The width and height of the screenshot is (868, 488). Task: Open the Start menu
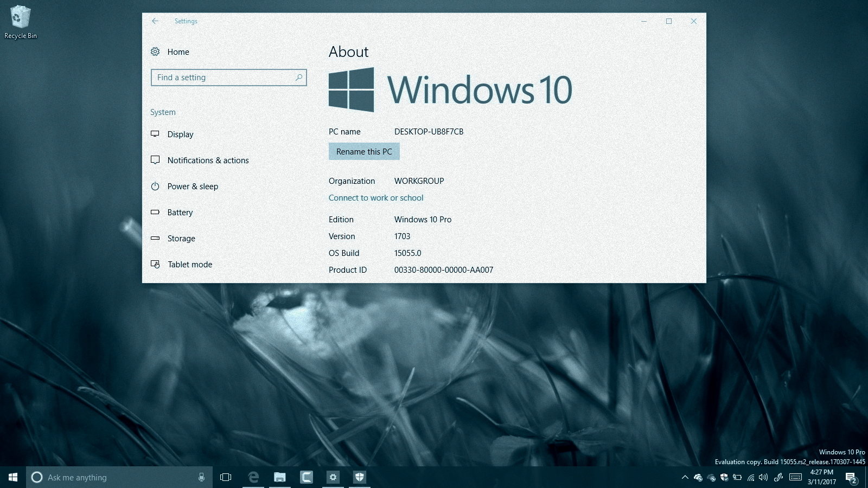[13, 477]
